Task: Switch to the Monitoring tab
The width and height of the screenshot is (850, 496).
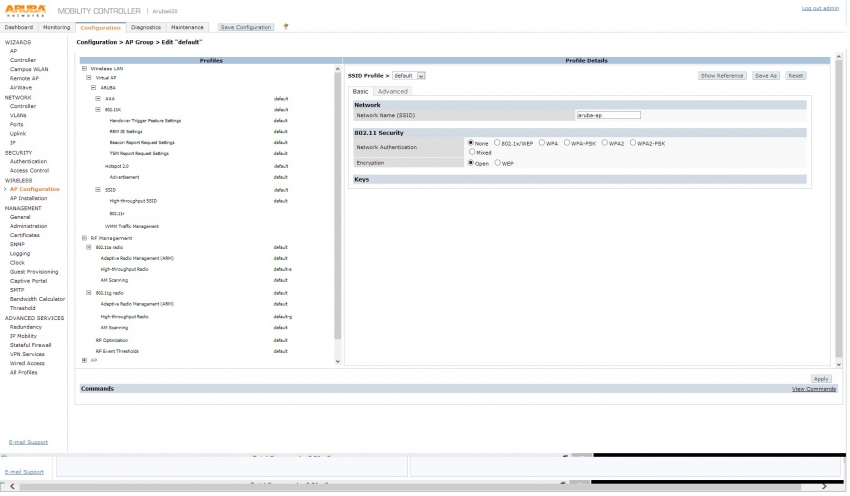Action: [x=56, y=27]
